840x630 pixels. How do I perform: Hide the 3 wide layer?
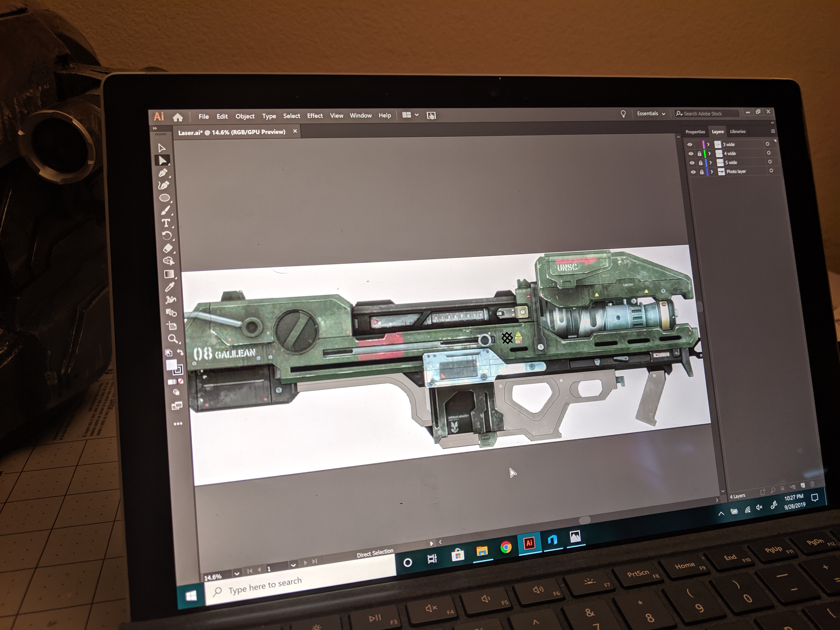(690, 144)
